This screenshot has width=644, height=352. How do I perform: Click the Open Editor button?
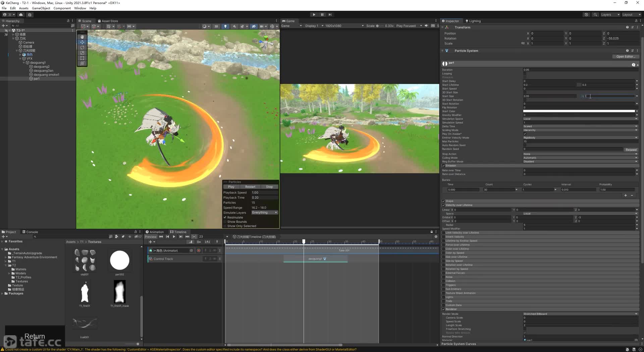pos(626,57)
